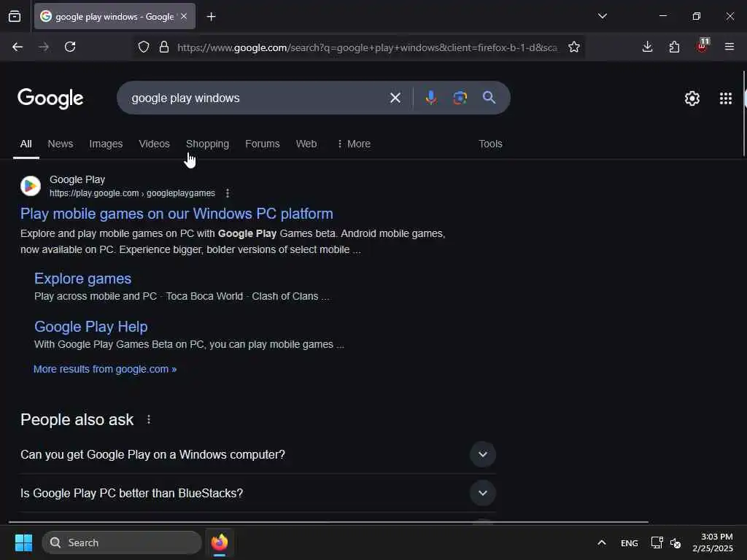Open Firefox from the taskbar
The width and height of the screenshot is (747, 560).
pos(219,542)
